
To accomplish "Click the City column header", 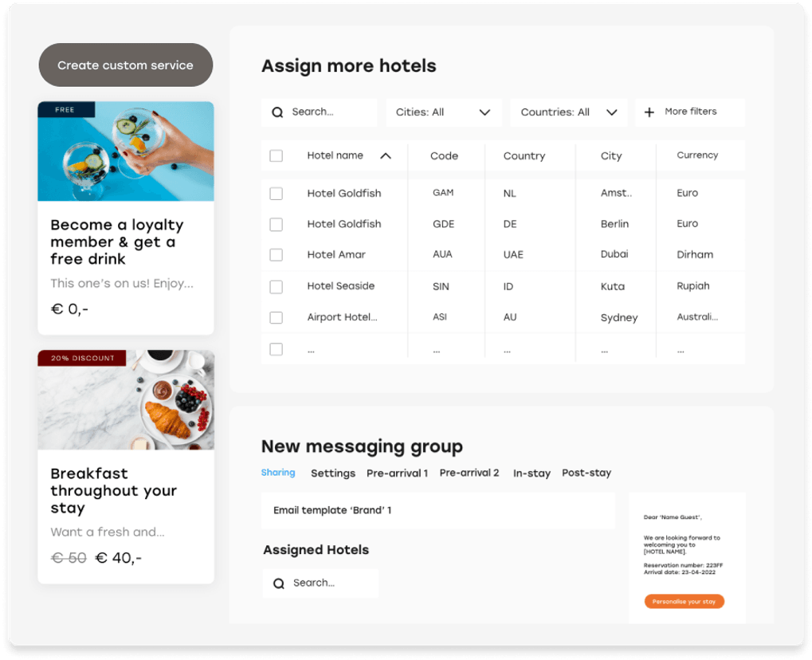I will pyautogui.click(x=611, y=156).
